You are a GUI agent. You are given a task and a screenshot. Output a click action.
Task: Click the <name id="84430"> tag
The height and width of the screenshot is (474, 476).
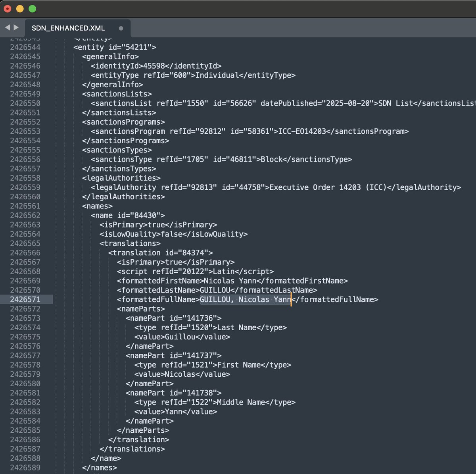pyautogui.click(x=128, y=215)
